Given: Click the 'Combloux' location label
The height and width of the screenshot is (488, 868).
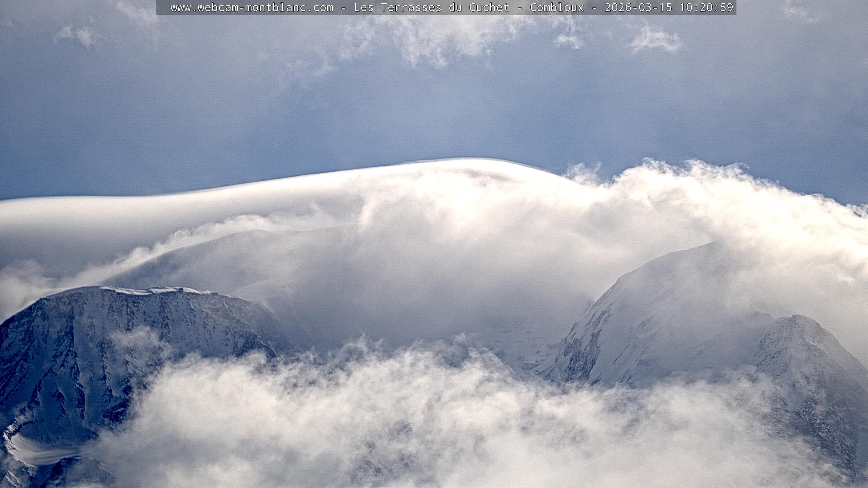Looking at the screenshot, I should pyautogui.click(x=557, y=7).
